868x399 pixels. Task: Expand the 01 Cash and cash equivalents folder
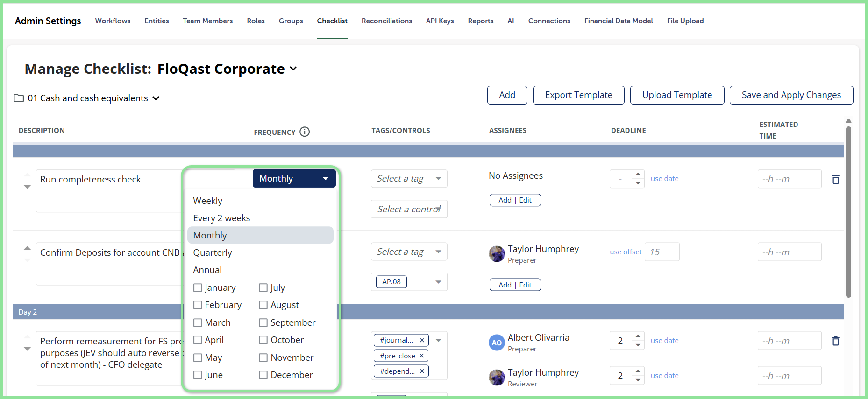[x=156, y=98]
